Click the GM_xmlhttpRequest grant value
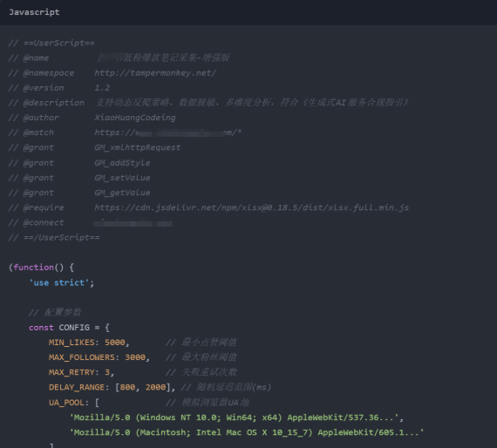The image size is (497, 448). [x=138, y=147]
